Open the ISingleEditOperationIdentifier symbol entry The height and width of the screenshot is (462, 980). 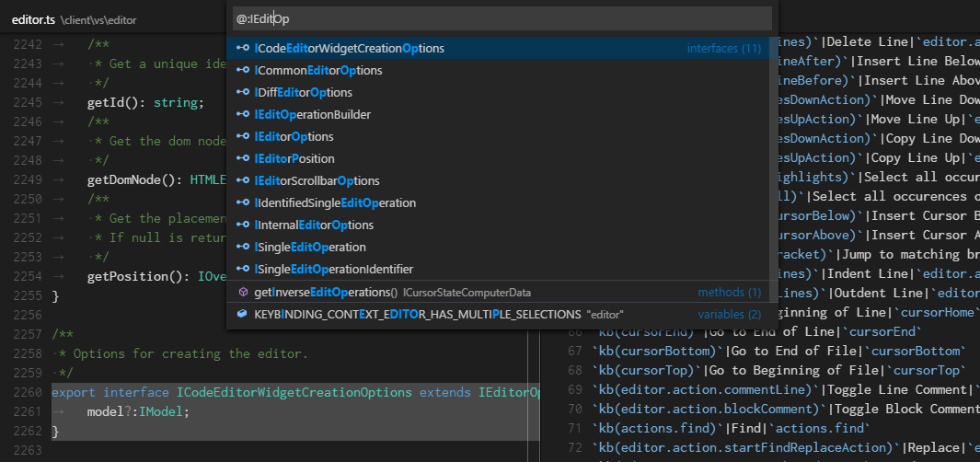tap(333, 270)
